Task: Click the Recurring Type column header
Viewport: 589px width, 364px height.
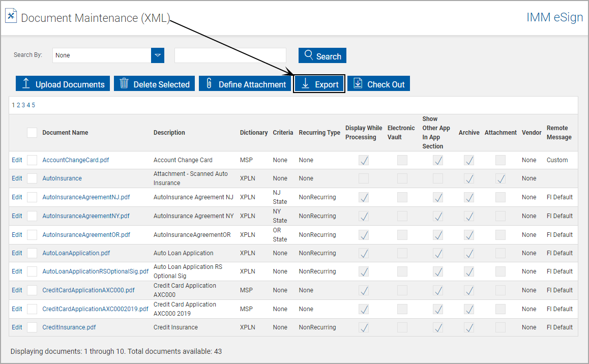Action: click(319, 132)
